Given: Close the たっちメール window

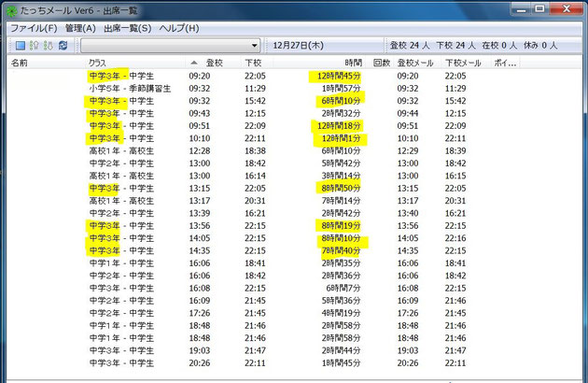Looking at the screenshot, I should (x=567, y=8).
